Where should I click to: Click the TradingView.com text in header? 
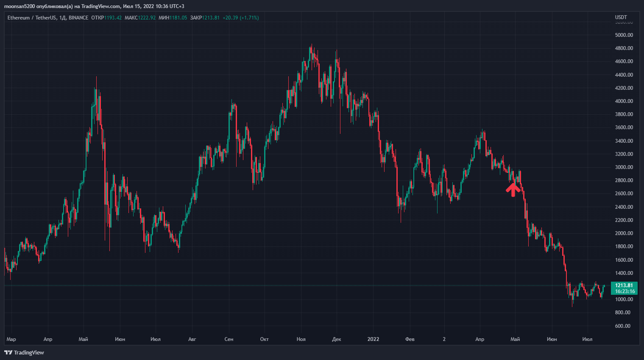coord(101,6)
